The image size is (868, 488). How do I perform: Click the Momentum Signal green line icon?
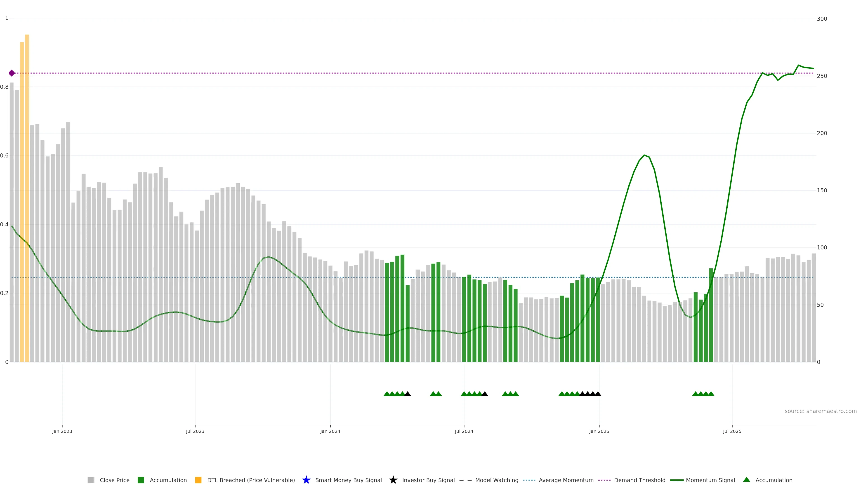click(x=677, y=480)
